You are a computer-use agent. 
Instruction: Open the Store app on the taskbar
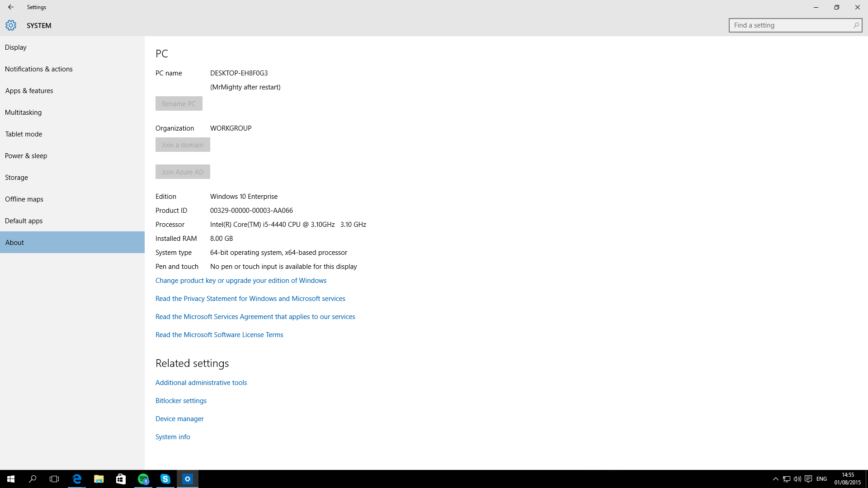121,479
